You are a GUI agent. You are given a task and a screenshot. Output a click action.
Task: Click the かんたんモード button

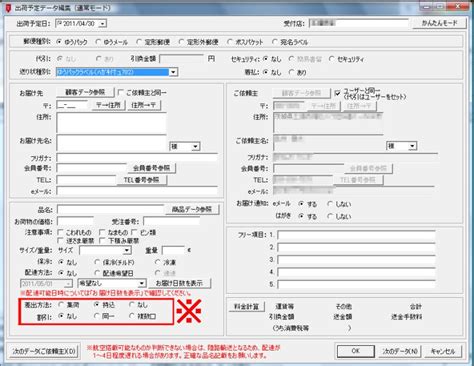(439, 23)
